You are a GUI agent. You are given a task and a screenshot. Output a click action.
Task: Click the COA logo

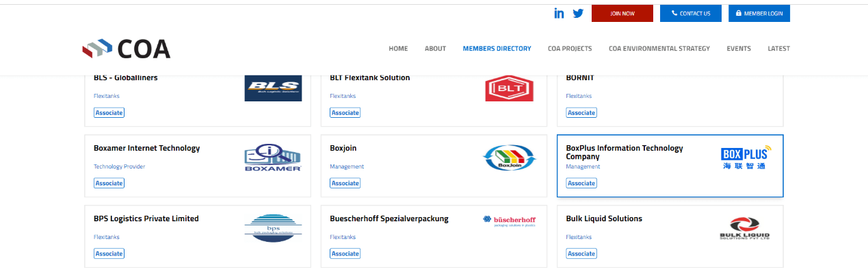tap(127, 49)
